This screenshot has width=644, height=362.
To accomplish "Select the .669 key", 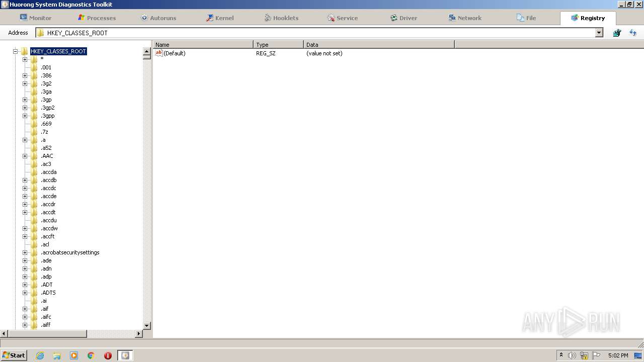I will [x=46, y=124].
